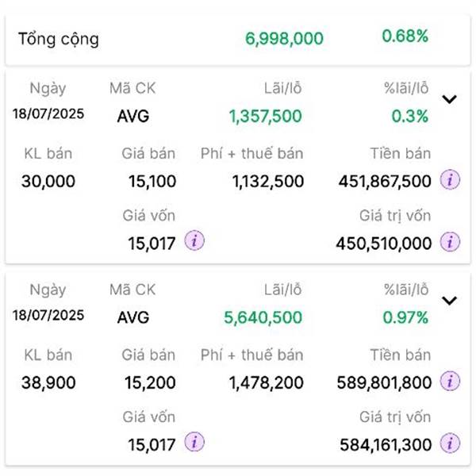This screenshot has height=476, width=476.
Task: Open Giá vốn info icon in 38,900-volume card
Action: (x=194, y=443)
